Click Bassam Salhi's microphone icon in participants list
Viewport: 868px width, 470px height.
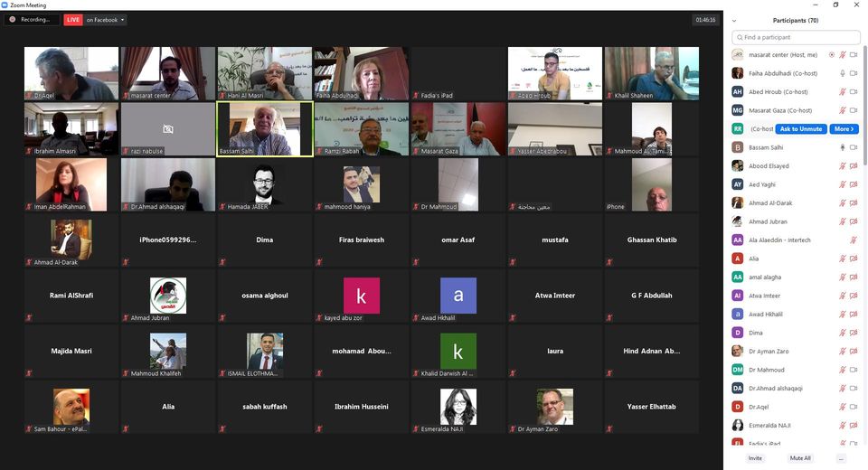pos(843,147)
